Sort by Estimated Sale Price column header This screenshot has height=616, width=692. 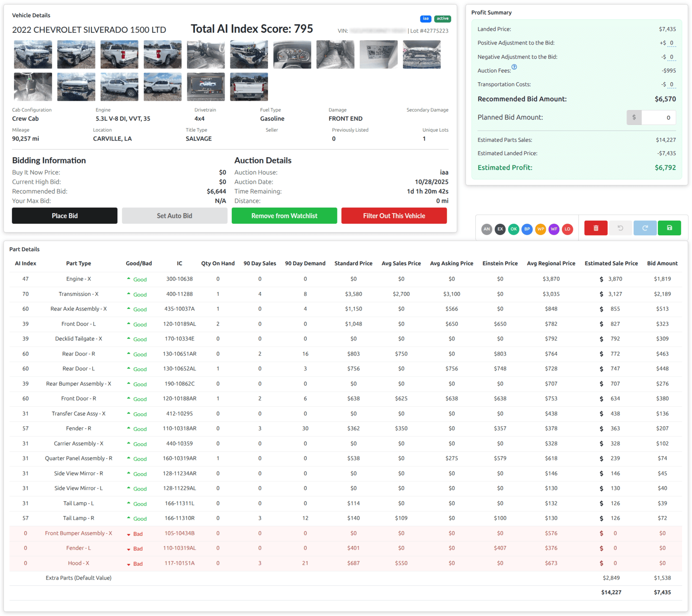[611, 263]
